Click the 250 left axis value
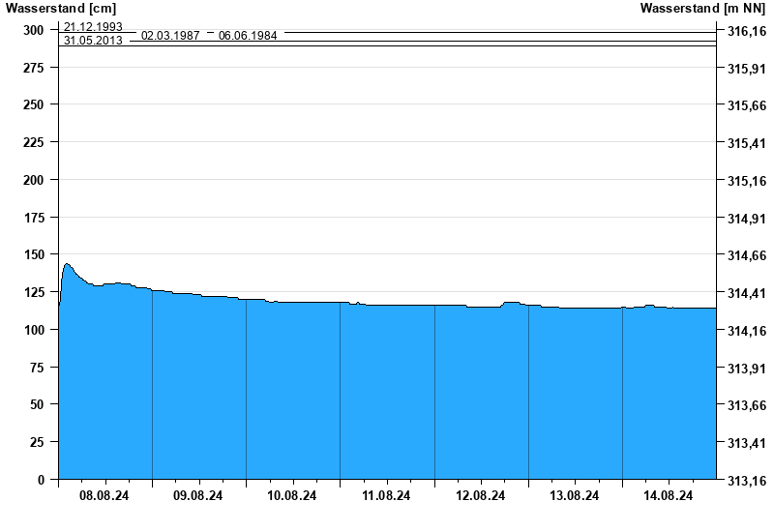The height and width of the screenshot is (532, 774). [x=34, y=104]
